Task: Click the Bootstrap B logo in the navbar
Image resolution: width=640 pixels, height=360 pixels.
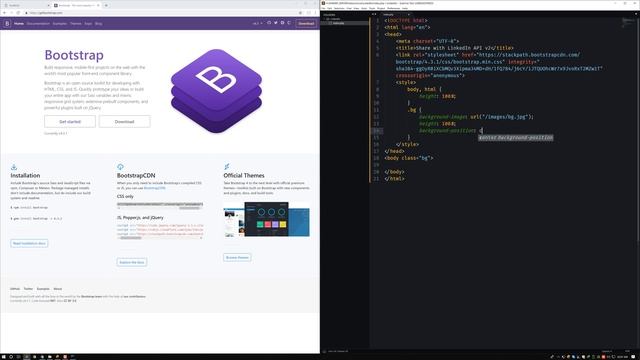Action: [7, 23]
